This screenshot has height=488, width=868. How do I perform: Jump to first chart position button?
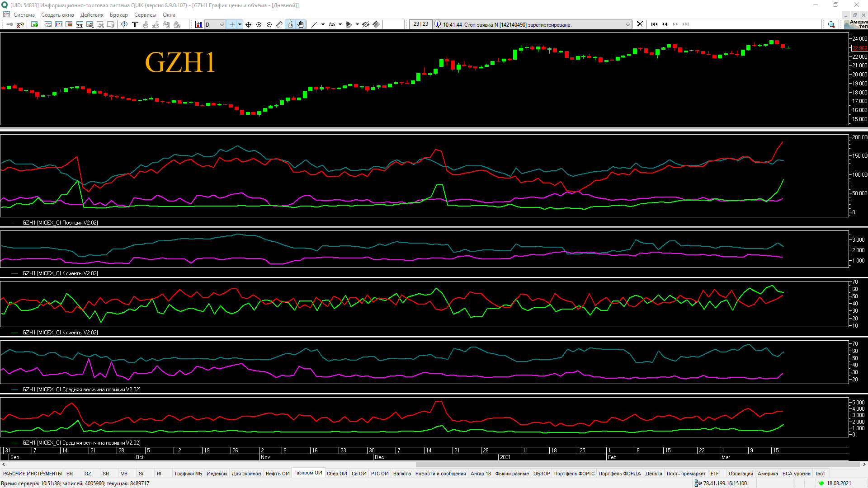coord(654,24)
